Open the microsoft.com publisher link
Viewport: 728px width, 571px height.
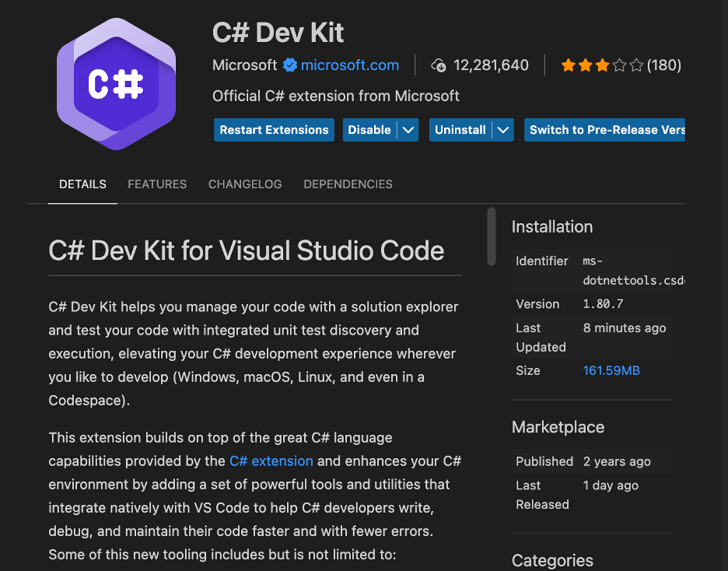349,65
